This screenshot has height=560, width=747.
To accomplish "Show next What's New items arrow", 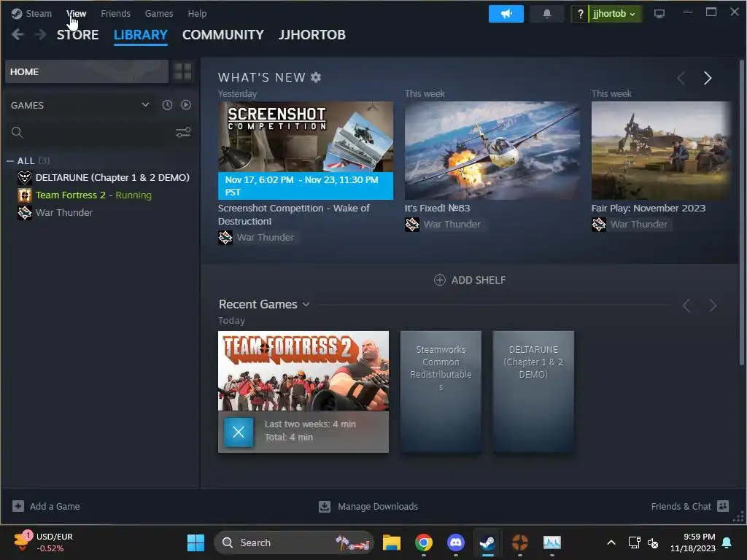I will point(708,77).
